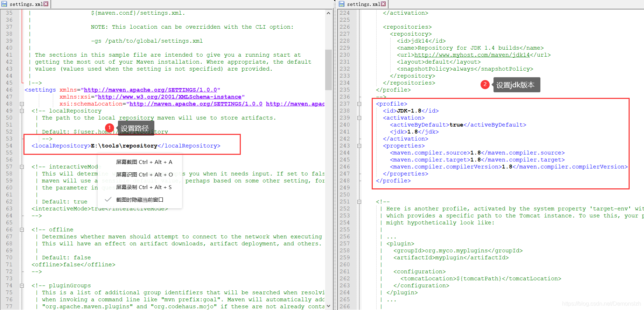644x310 pixels.
Task: Click the maven.compiler.target 1.8 line
Action: pyautogui.click(x=477, y=160)
